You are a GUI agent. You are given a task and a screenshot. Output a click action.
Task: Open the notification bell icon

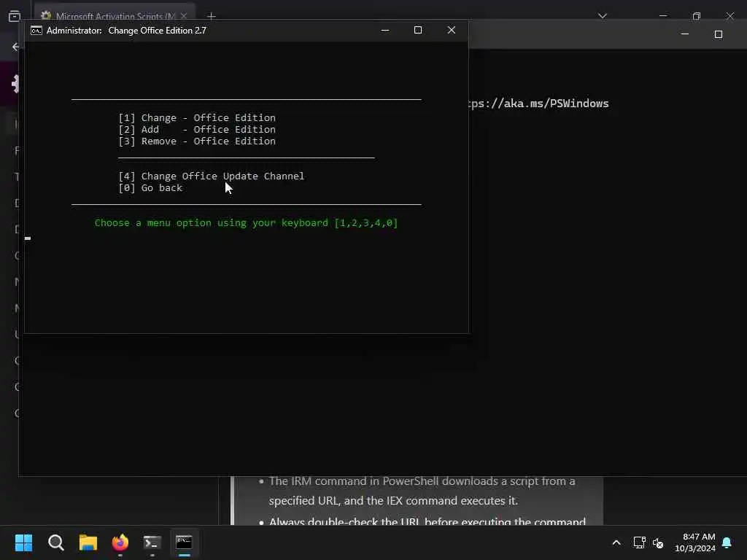tap(727, 542)
